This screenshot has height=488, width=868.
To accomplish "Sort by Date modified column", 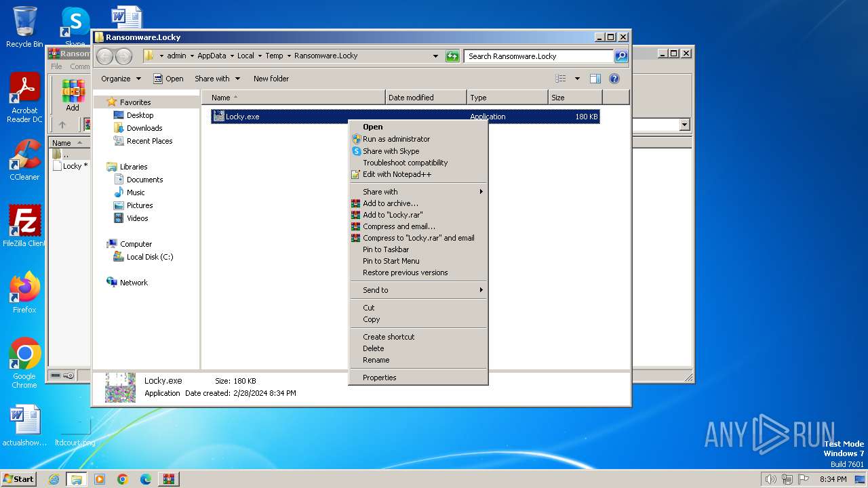I will point(426,98).
